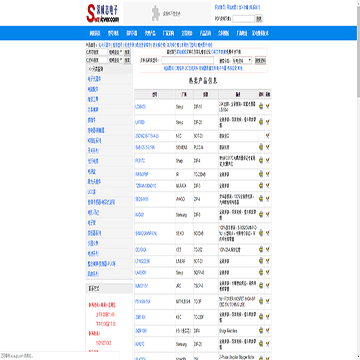
Task: Click the main part number search field
Action: 188,60
